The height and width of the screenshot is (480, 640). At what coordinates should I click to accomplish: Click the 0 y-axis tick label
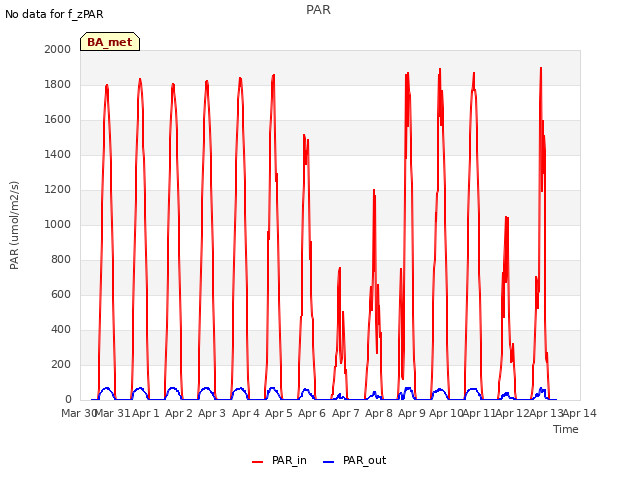(68, 400)
